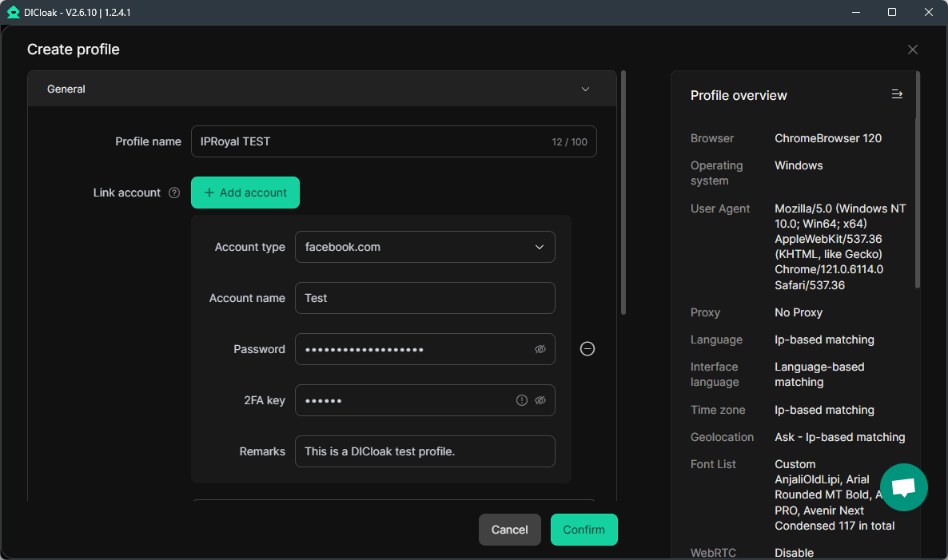
Task: Click the Add account button
Action: click(245, 193)
